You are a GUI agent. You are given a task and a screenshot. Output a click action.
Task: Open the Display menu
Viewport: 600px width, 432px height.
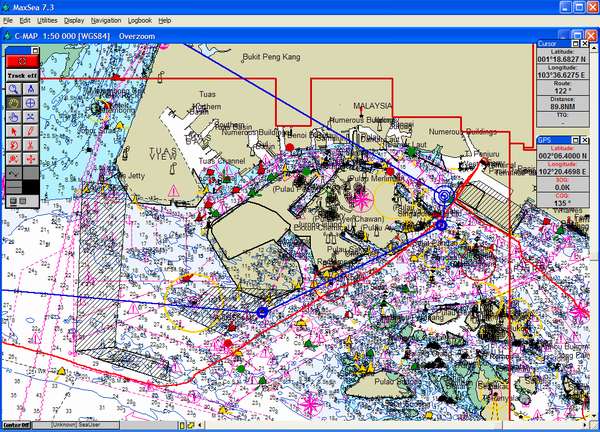74,21
